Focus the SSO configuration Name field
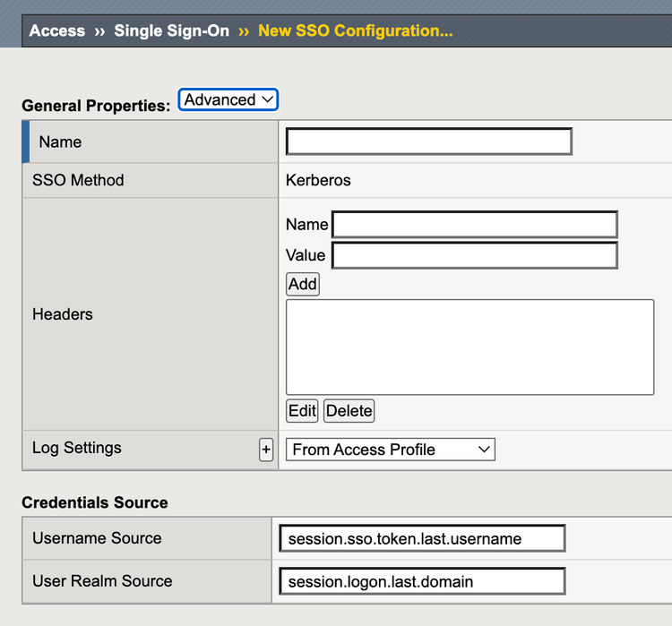This screenshot has height=626, width=672. click(428, 141)
